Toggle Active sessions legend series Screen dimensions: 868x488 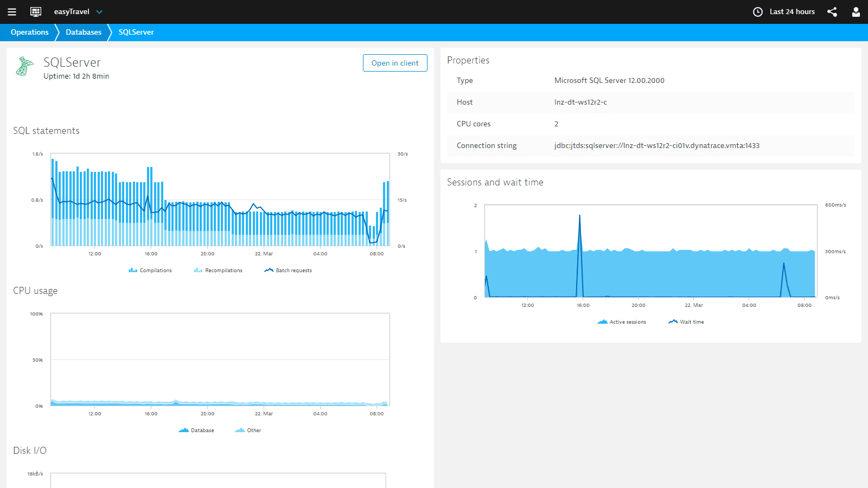(622, 322)
